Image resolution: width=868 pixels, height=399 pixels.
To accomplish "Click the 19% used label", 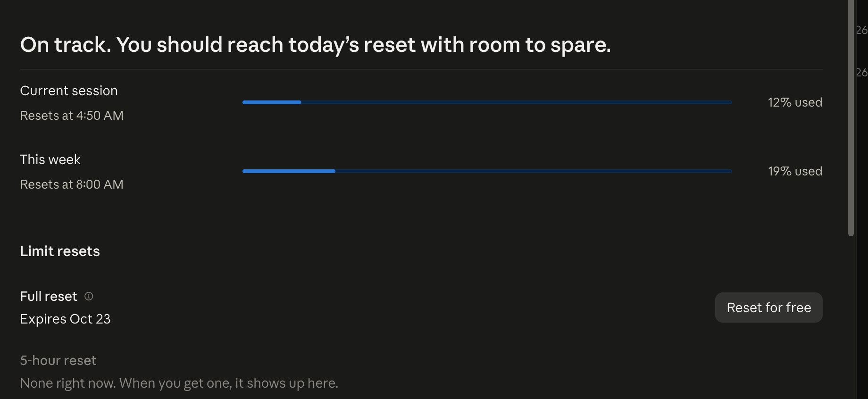I will [795, 171].
